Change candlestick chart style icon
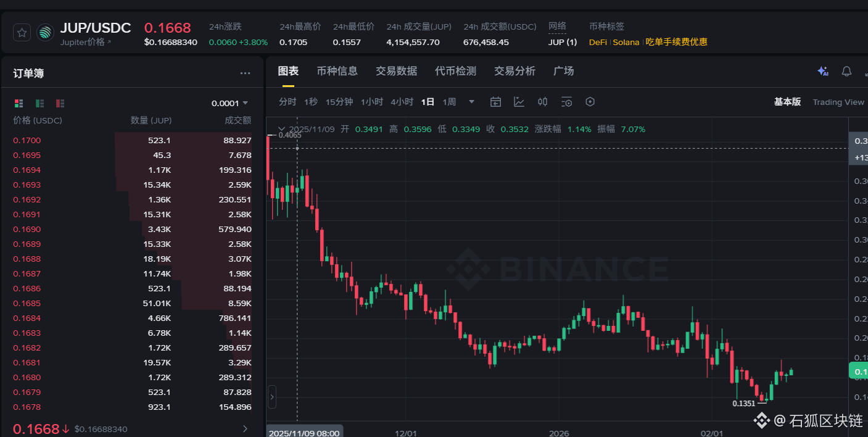Screen dimensions: 868x437 pos(543,102)
